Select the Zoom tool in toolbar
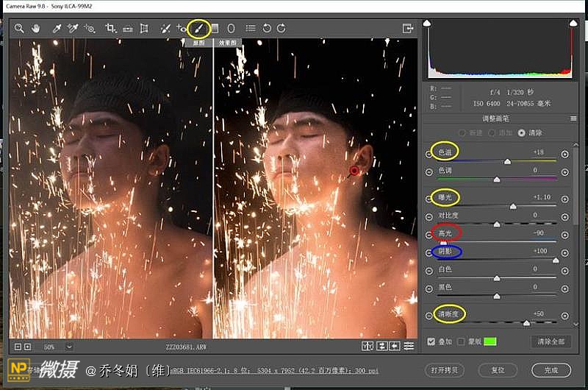 [19, 29]
